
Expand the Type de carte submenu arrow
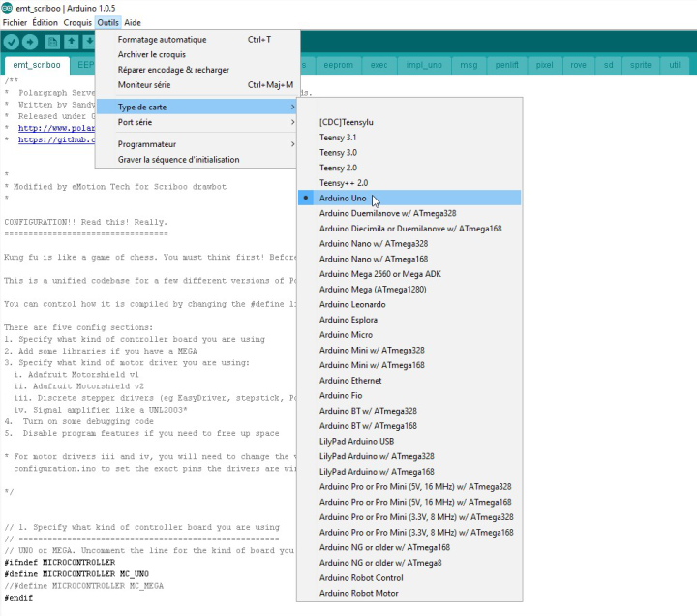(x=292, y=107)
